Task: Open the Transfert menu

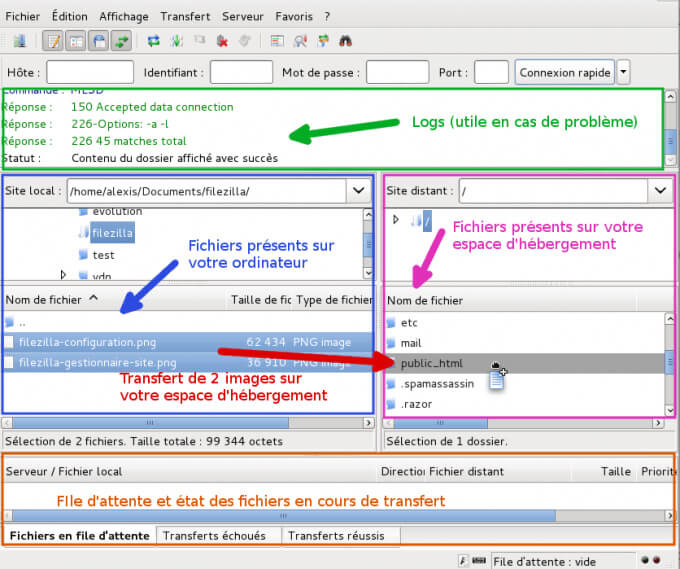Action: [185, 16]
